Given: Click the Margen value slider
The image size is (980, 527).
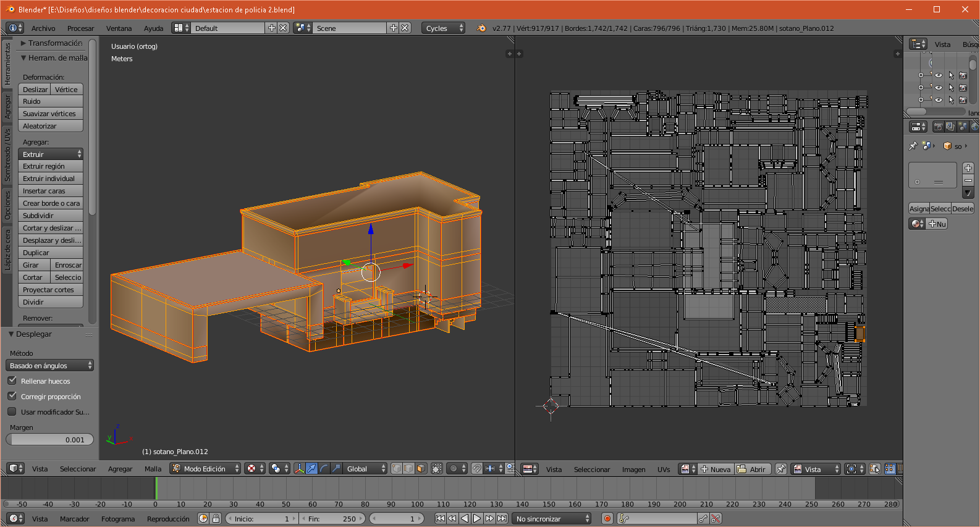Looking at the screenshot, I should pyautogui.click(x=50, y=440).
